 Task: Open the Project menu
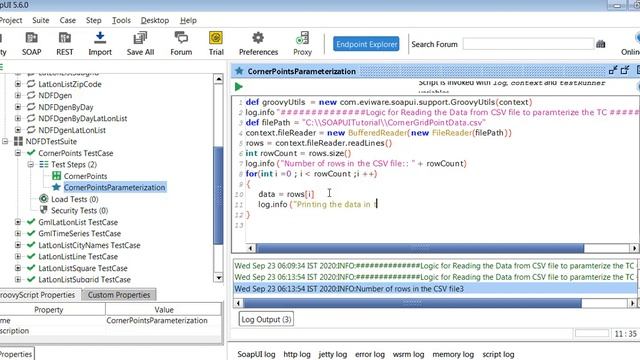coord(10,20)
